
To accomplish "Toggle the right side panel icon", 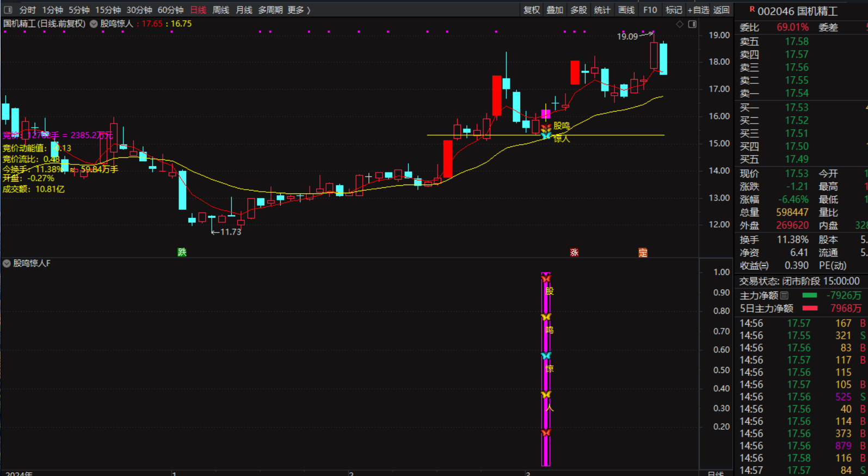I will pos(692,24).
